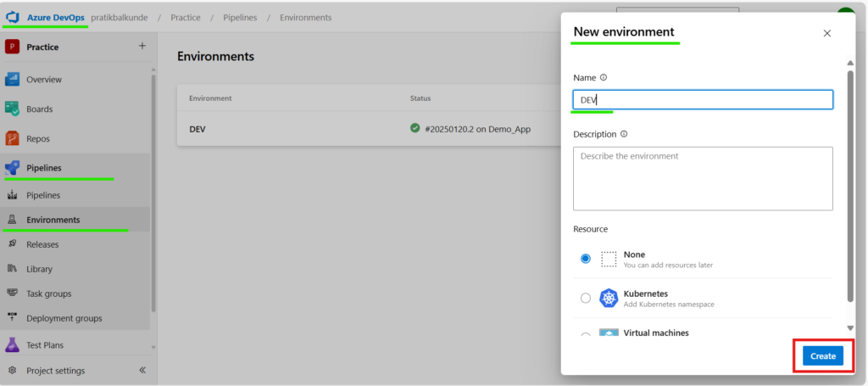Close the New environment panel
The height and width of the screenshot is (386, 868).
(827, 33)
